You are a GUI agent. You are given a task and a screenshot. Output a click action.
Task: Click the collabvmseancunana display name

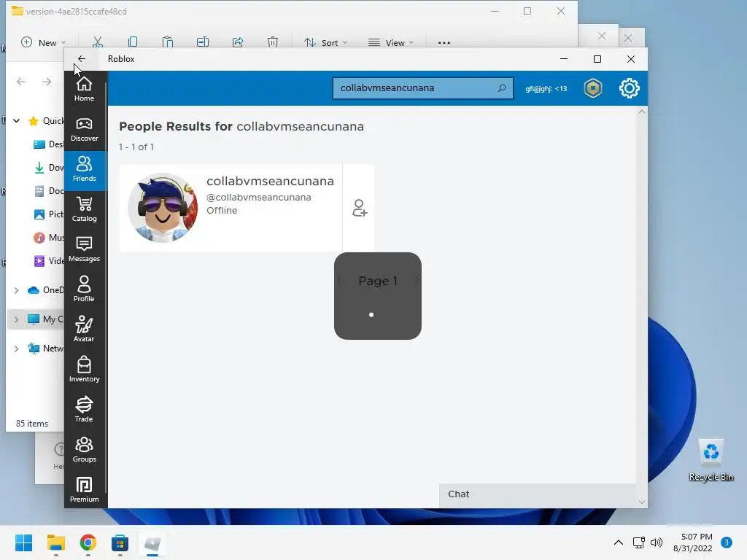(x=270, y=181)
